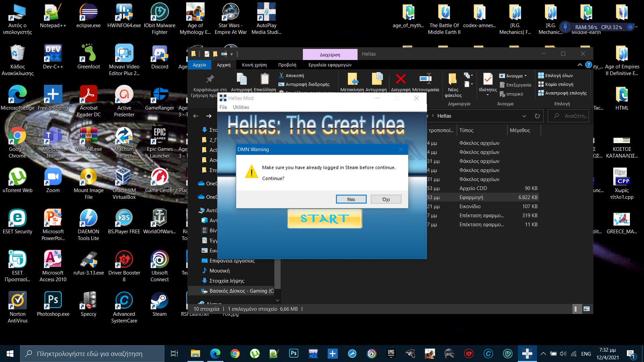
Task: Click the Ιδιότητες properties icon
Action: (x=488, y=79)
